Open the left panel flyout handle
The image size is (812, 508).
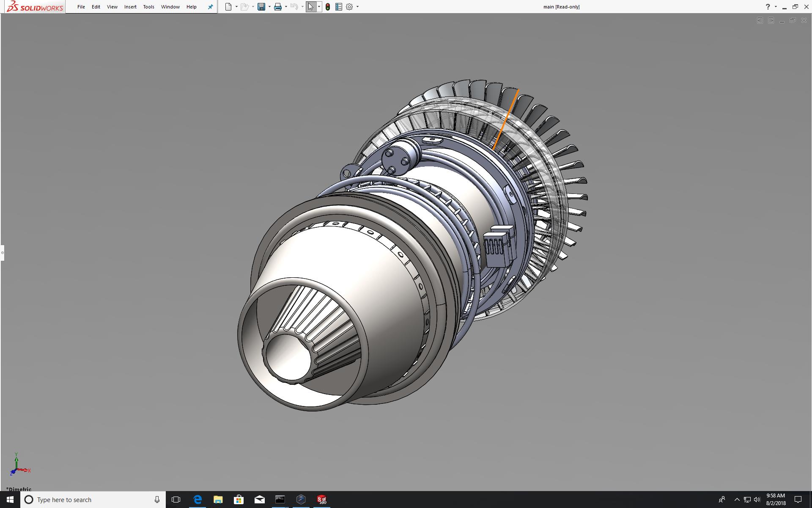click(x=2, y=253)
